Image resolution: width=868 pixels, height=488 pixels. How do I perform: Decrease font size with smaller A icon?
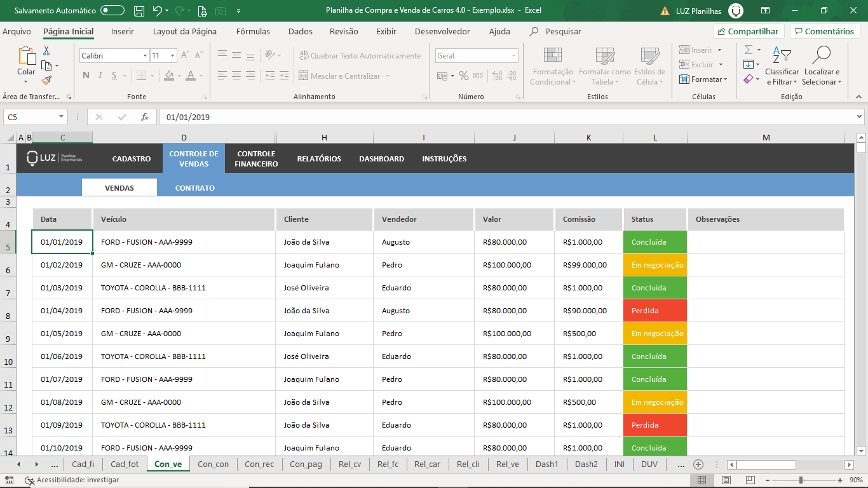tap(198, 56)
